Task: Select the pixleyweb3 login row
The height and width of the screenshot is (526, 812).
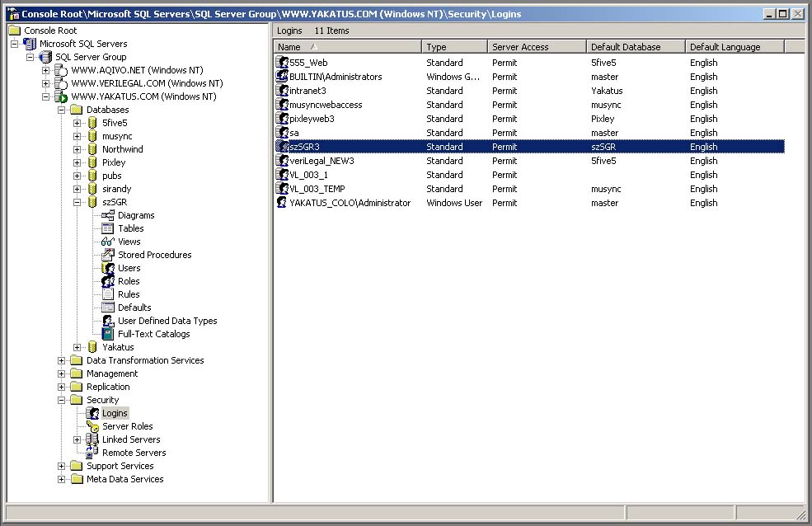Action: click(530, 119)
